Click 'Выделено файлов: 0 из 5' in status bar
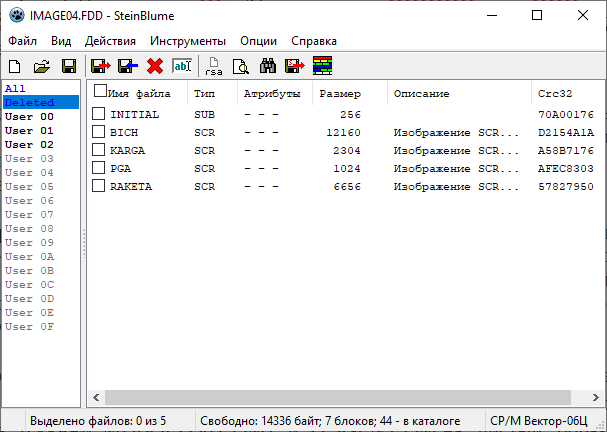 pyautogui.click(x=98, y=421)
